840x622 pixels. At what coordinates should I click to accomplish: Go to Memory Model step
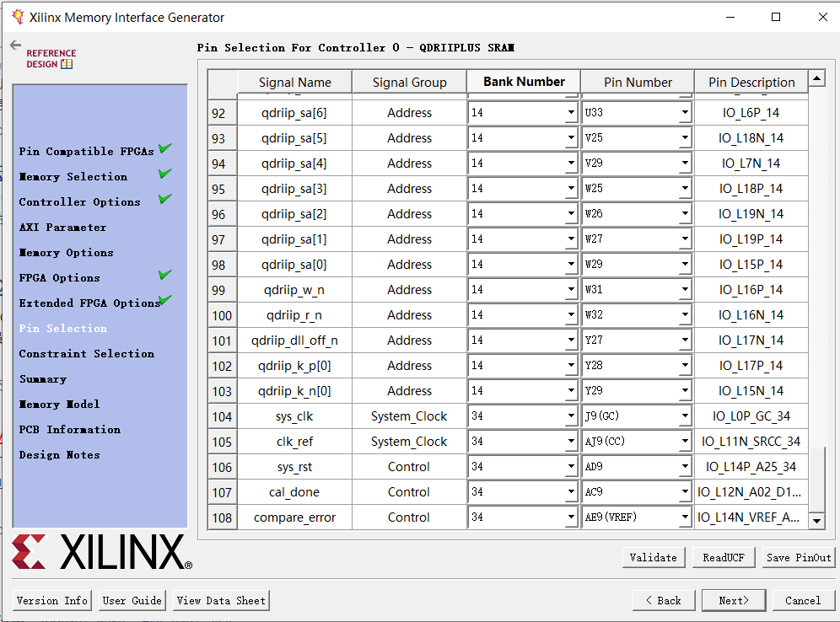(x=60, y=405)
